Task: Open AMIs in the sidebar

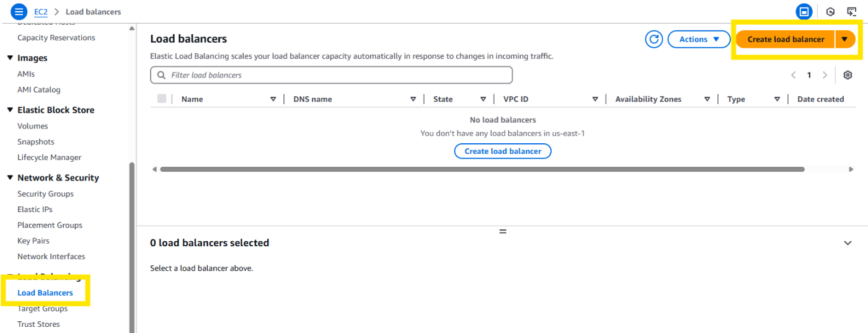Action: [x=26, y=74]
